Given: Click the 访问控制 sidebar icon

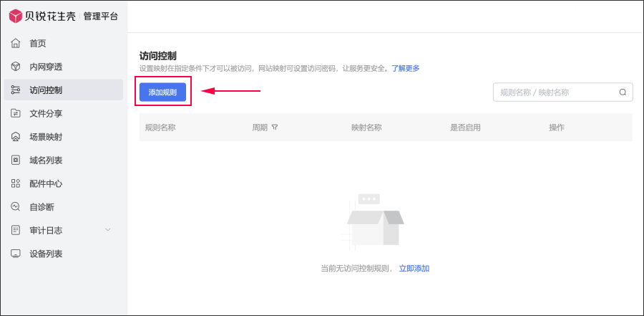Looking at the screenshot, I should tap(16, 90).
